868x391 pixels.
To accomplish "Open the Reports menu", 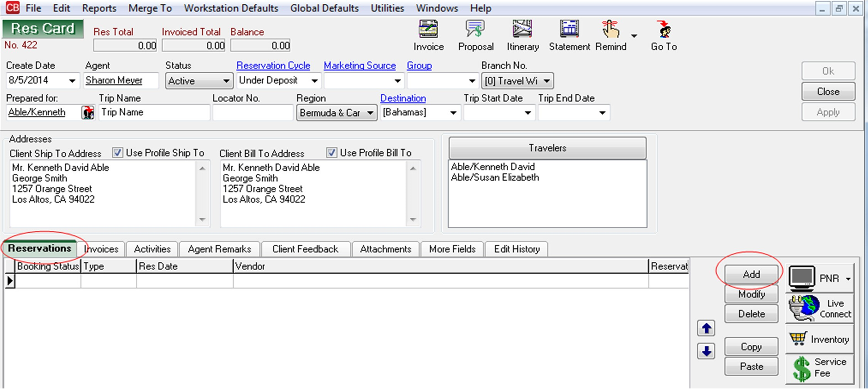I will (99, 8).
